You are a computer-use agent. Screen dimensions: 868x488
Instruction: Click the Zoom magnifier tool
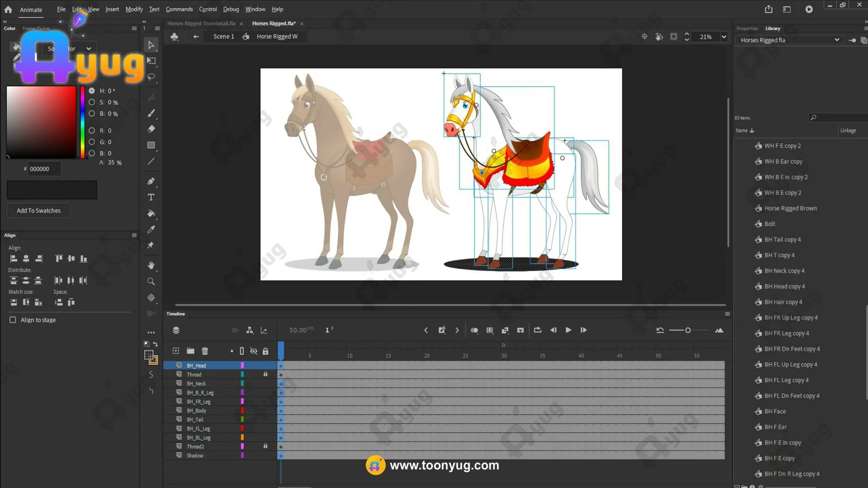click(151, 281)
